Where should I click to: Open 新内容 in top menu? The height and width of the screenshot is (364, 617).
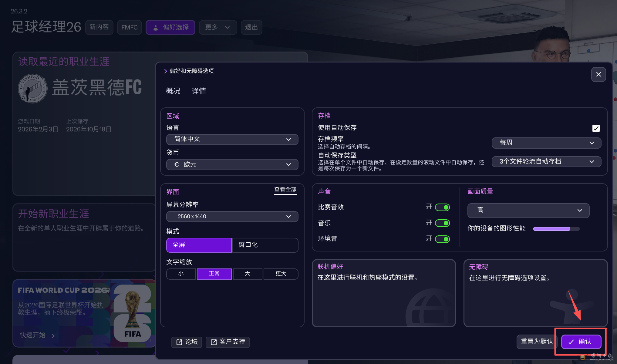[x=99, y=27]
